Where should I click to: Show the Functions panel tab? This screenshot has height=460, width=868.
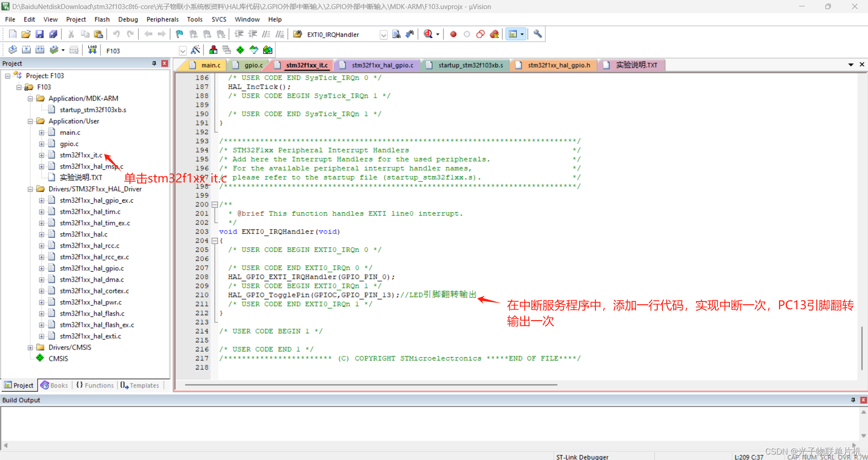click(95, 385)
